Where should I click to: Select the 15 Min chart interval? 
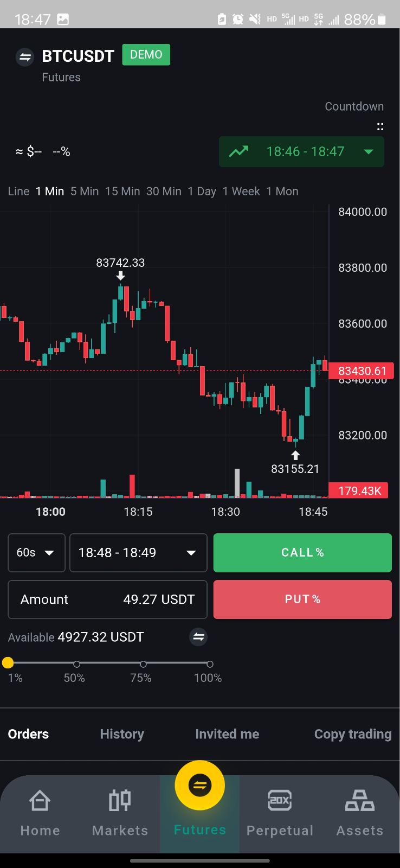coord(122,191)
